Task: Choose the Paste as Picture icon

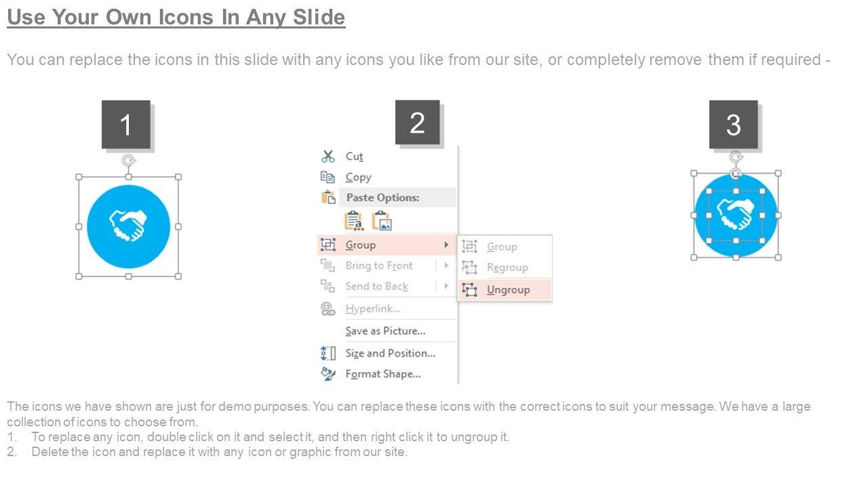Action: coord(382,221)
